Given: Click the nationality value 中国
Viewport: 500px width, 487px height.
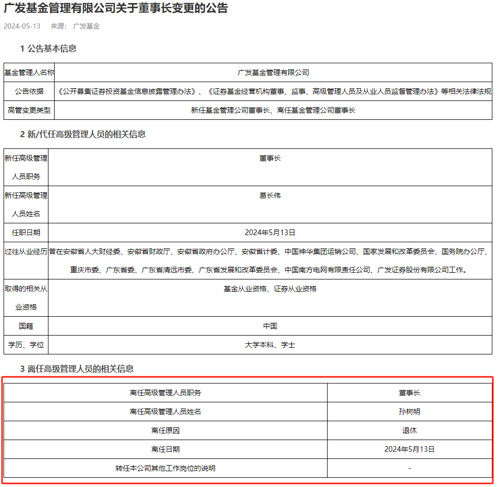Looking at the screenshot, I should tap(270, 326).
